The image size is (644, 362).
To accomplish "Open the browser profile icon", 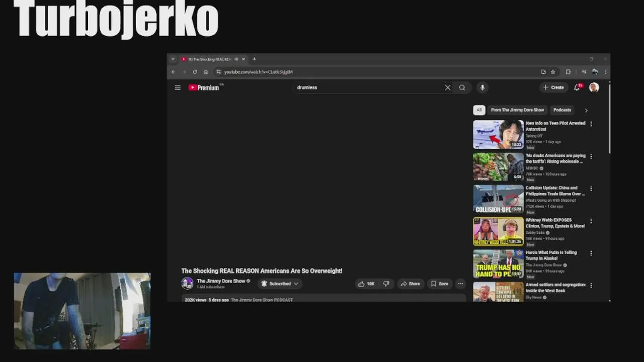I will pos(595,72).
